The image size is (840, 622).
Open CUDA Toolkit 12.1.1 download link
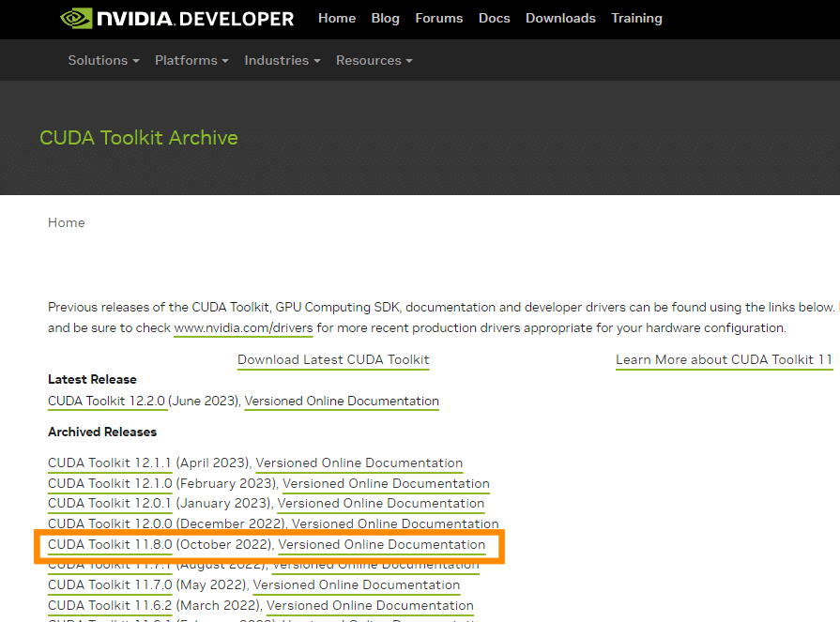(109, 463)
